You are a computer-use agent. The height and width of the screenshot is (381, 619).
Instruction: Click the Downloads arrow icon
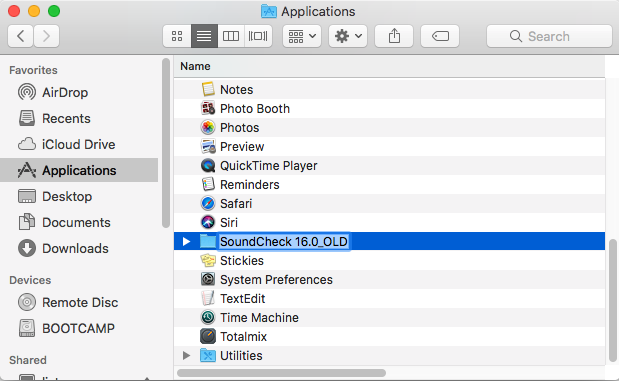(x=27, y=248)
